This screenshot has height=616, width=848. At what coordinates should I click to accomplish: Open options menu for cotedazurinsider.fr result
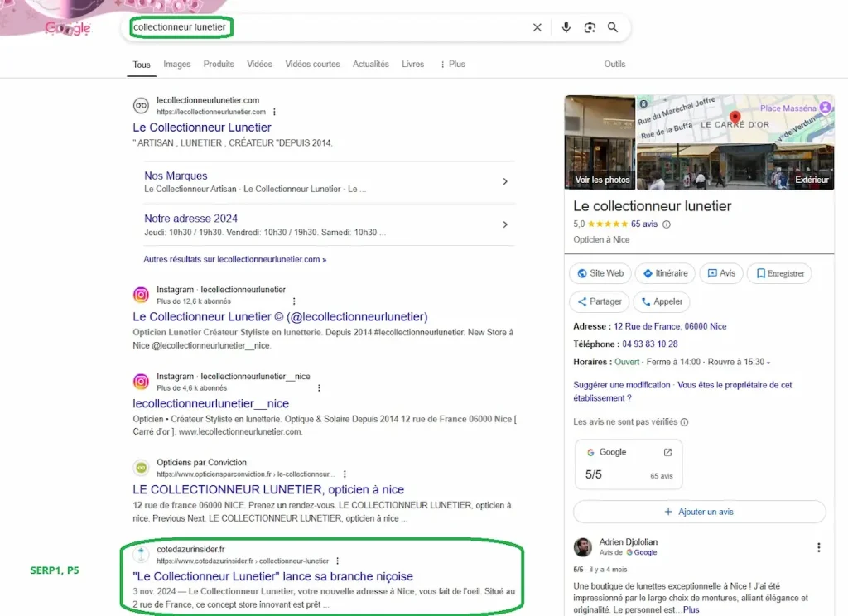338,561
